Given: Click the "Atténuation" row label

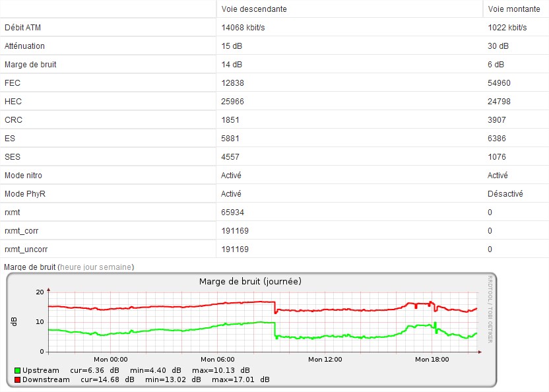Looking at the screenshot, I should click(x=24, y=46).
